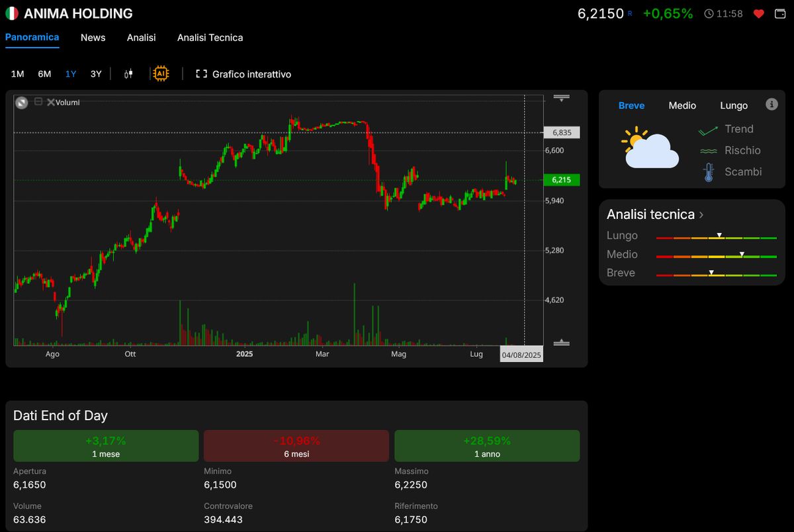Image resolution: width=794 pixels, height=532 pixels.
Task: Click the +3,17% 1 mese performance box
Action: tap(106, 446)
